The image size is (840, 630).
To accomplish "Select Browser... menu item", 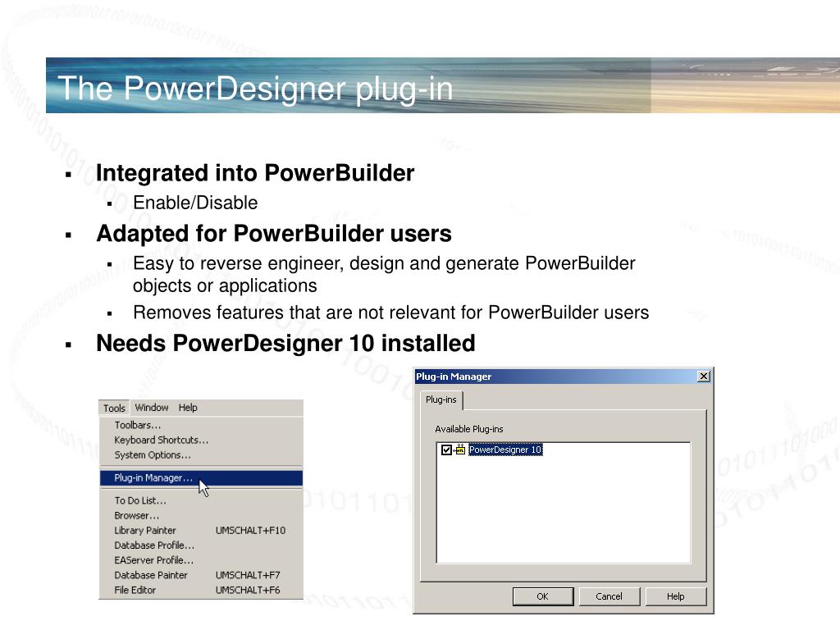I will tap(202, 515).
